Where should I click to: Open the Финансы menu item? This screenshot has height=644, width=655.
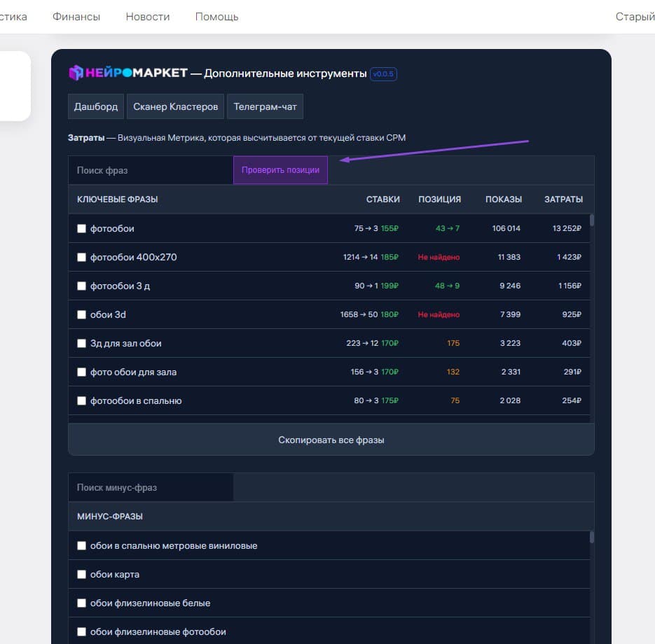click(76, 17)
